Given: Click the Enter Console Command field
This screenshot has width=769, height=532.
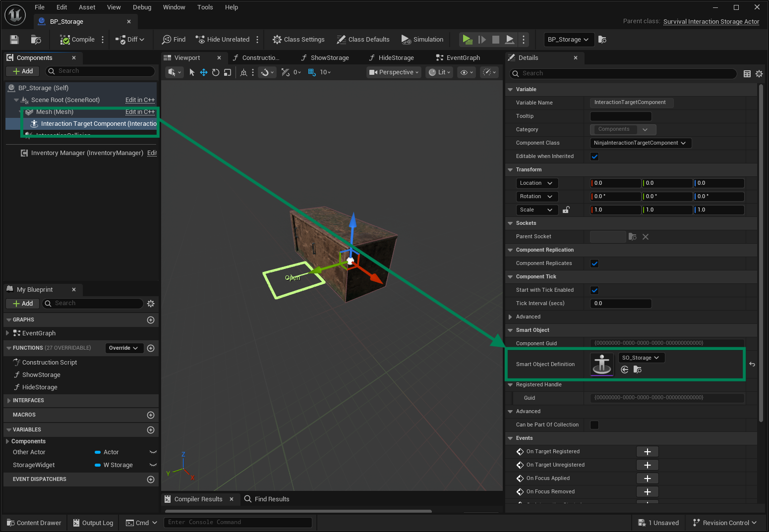Looking at the screenshot, I should (238, 522).
